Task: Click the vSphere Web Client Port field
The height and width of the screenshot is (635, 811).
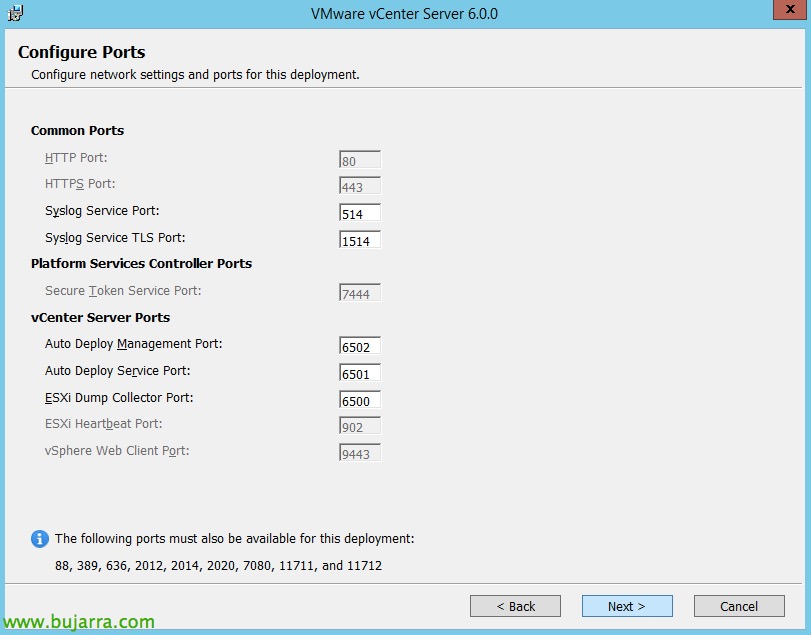Action: 360,453
